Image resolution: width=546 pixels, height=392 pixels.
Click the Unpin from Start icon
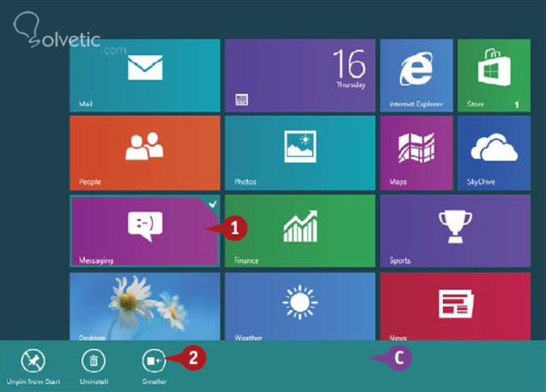tap(33, 361)
